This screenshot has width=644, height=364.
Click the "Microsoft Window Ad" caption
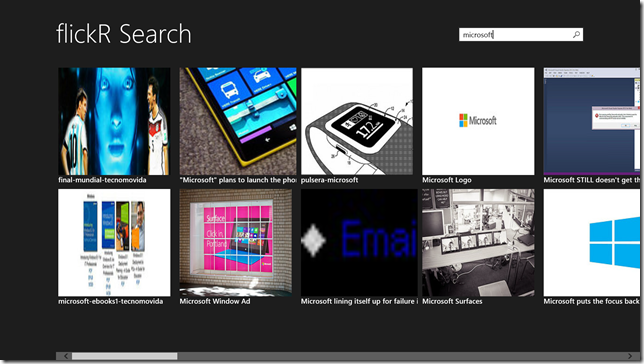(215, 301)
